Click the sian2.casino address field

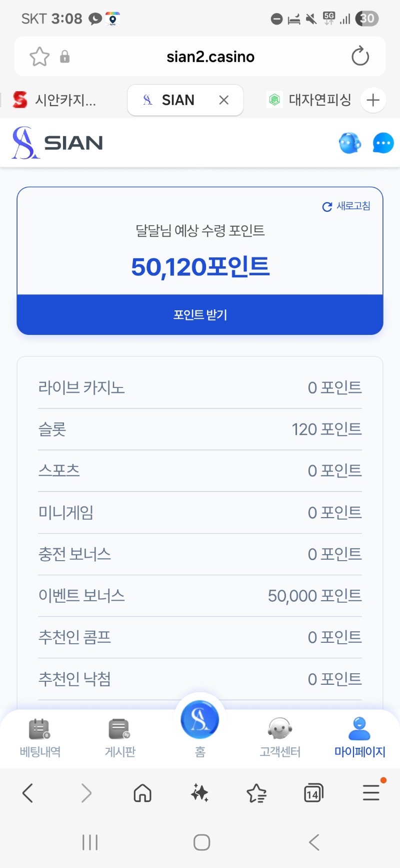(210, 57)
